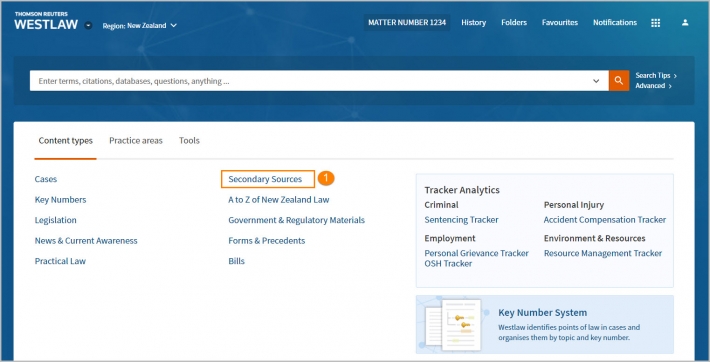Click the Criminal category label

(x=441, y=205)
